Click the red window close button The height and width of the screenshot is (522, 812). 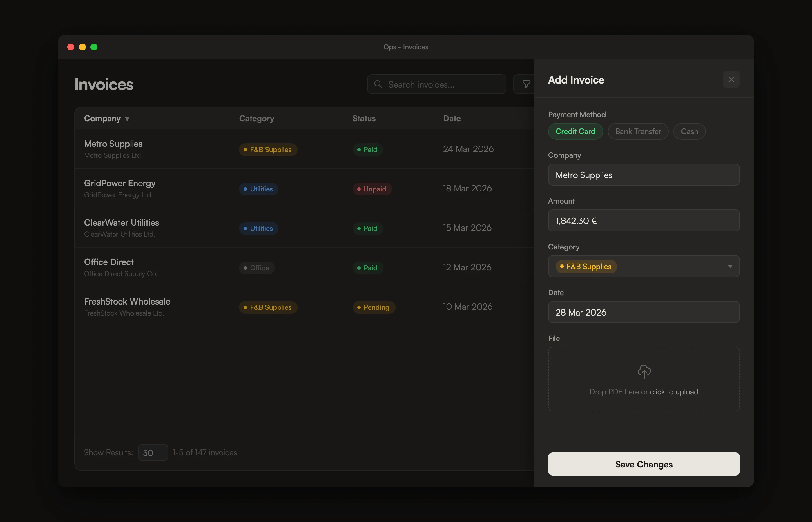pos(71,47)
